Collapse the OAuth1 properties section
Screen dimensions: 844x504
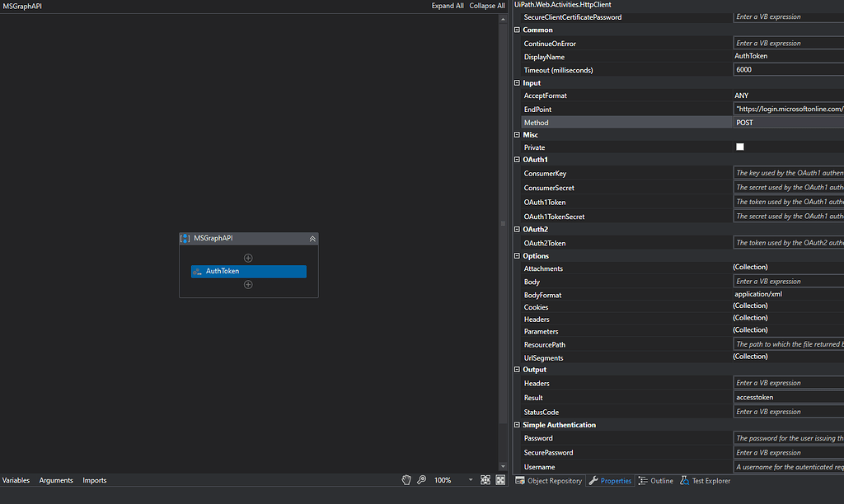tap(517, 159)
